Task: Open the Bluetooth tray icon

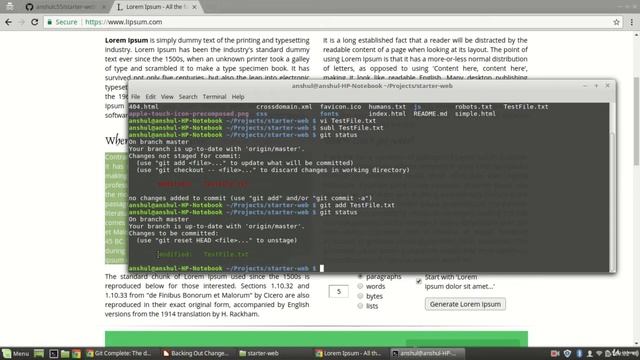Action: click(x=579, y=353)
